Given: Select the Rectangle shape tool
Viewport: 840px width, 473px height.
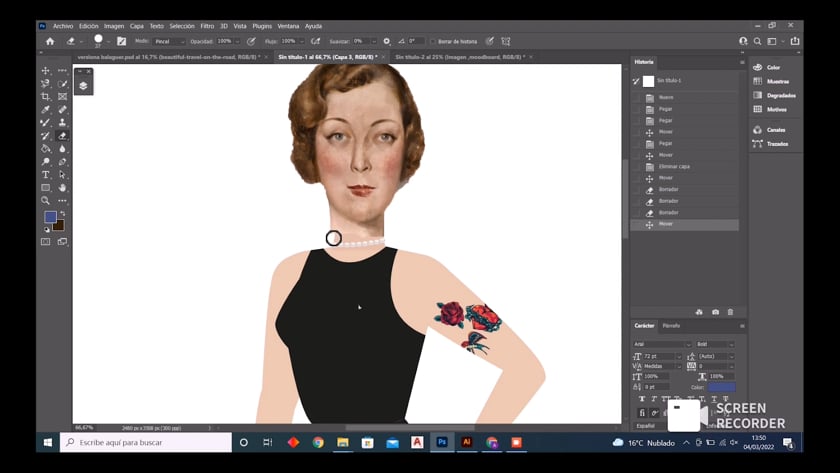Looking at the screenshot, I should 46,187.
